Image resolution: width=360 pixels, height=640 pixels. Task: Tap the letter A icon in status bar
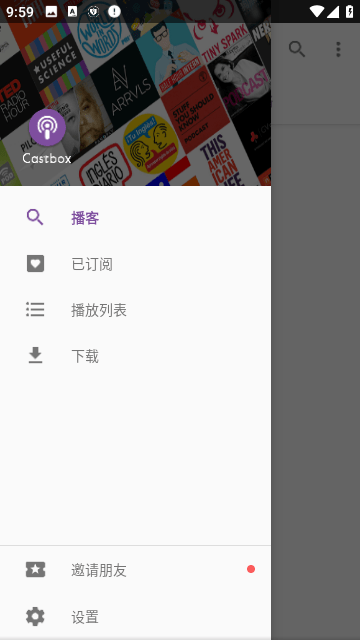click(x=72, y=11)
